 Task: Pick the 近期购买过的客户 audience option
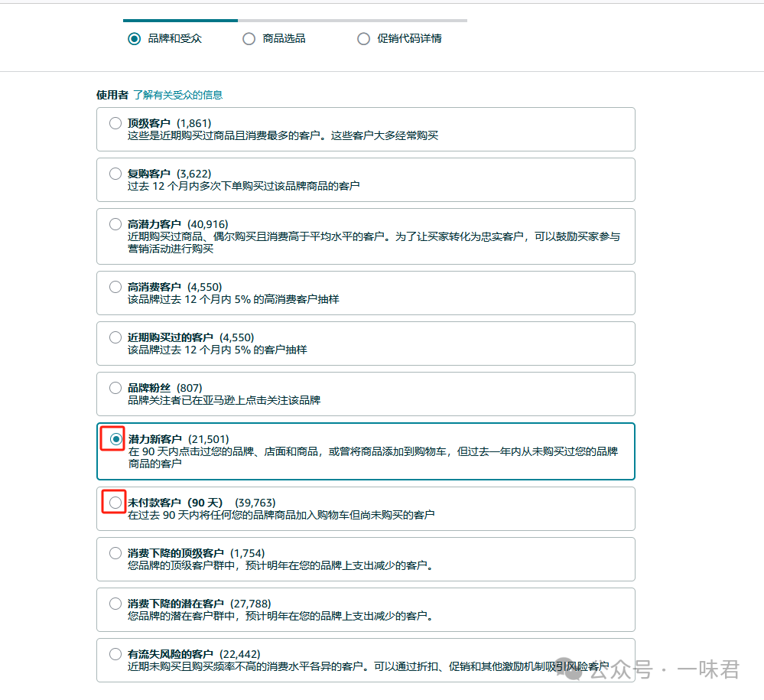(115, 337)
